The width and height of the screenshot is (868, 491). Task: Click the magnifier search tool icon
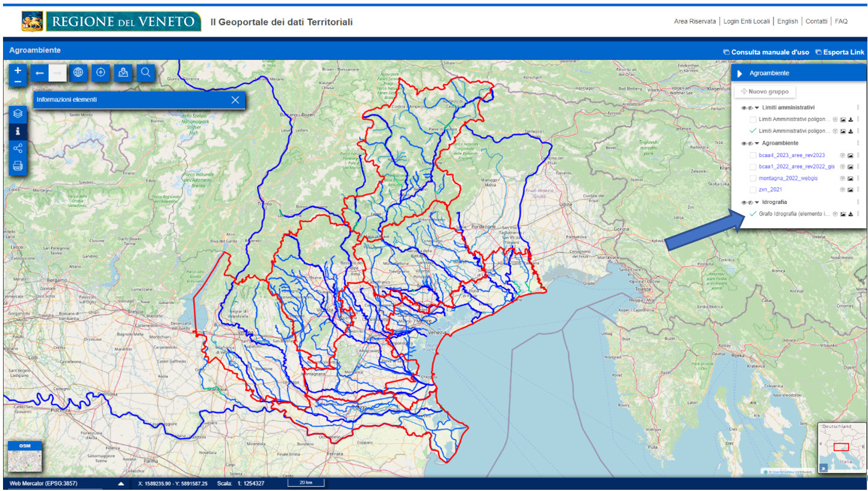pos(145,73)
